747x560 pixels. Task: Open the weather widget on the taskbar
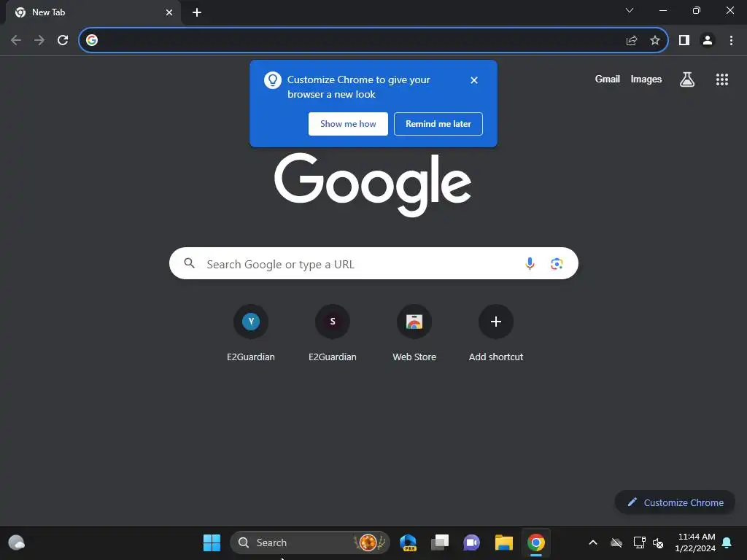pyautogui.click(x=17, y=542)
